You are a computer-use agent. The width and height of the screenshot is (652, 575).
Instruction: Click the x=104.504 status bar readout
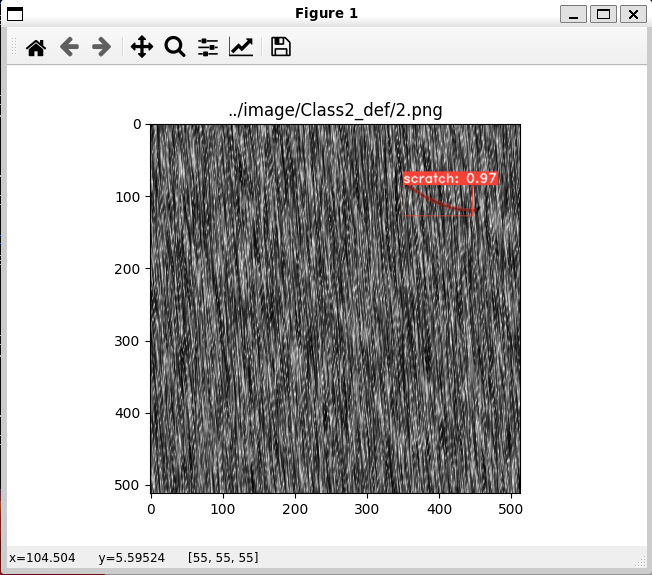click(x=42, y=558)
